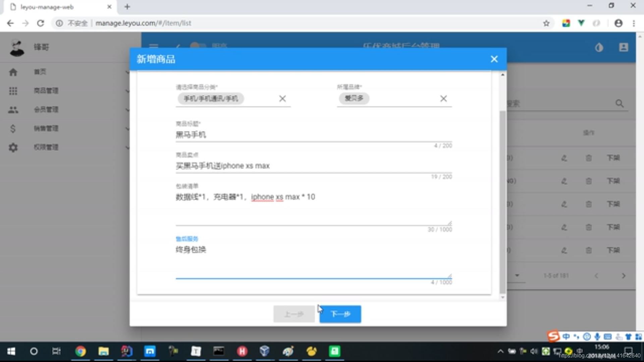Open Chrome from the Windows taskbar

80,351
